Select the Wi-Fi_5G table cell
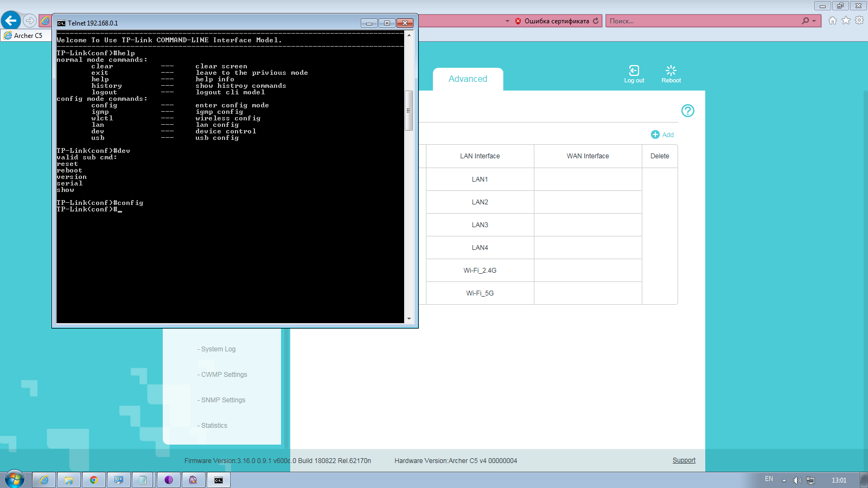This screenshot has height=488, width=868. [480, 293]
